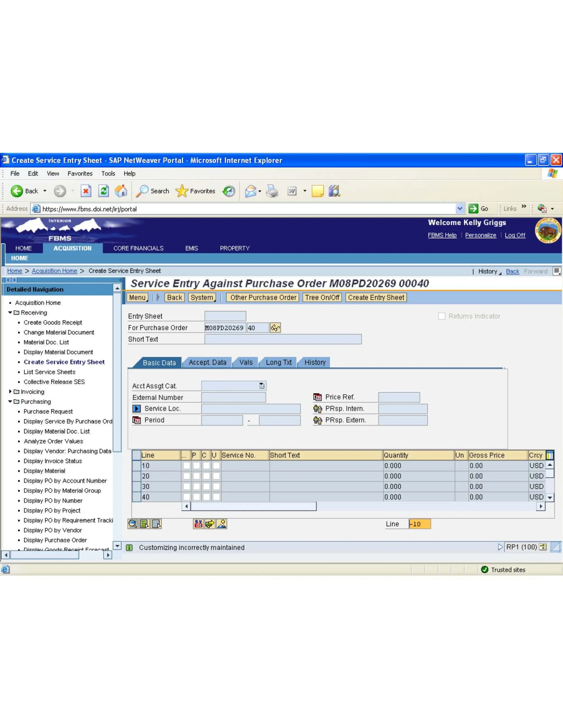Click the status bar info icon
The height and width of the screenshot is (728, 563).
pyautogui.click(x=129, y=548)
